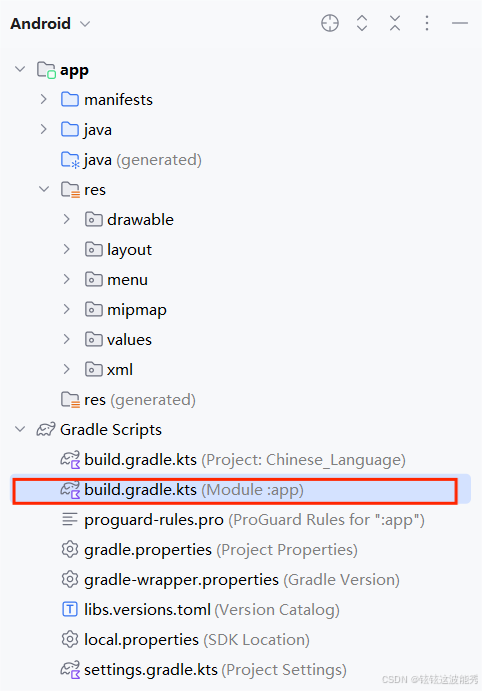
Task: Collapse the res folder
Action: (44, 189)
